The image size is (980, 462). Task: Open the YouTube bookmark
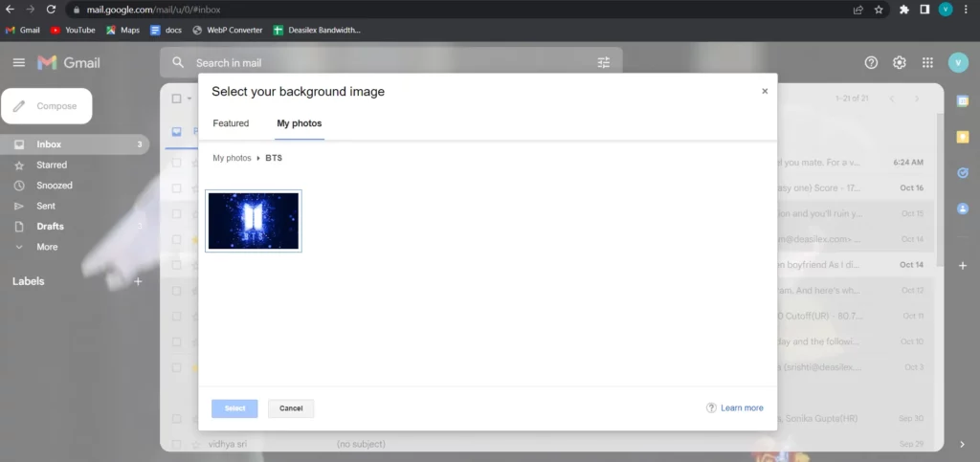click(x=73, y=30)
